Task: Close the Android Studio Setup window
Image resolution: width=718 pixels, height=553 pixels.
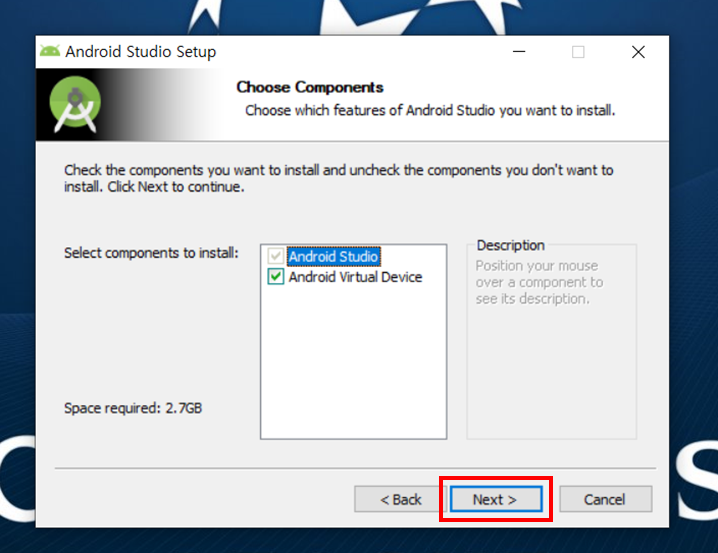Action: coord(638,52)
